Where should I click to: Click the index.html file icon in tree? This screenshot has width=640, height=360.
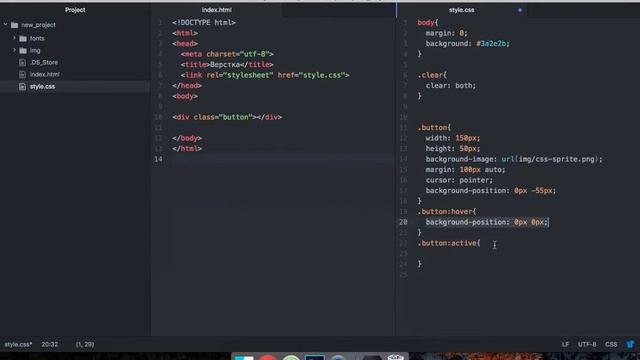pyautogui.click(x=22, y=74)
